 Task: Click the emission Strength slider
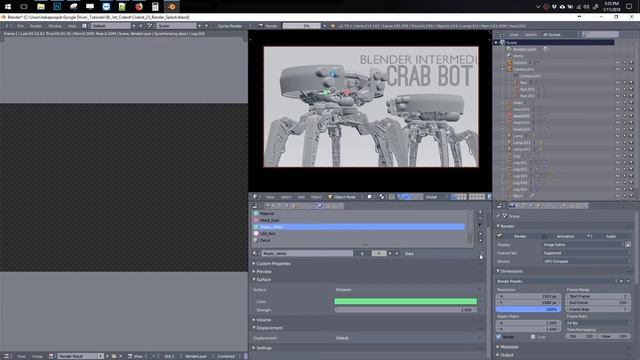click(x=405, y=310)
